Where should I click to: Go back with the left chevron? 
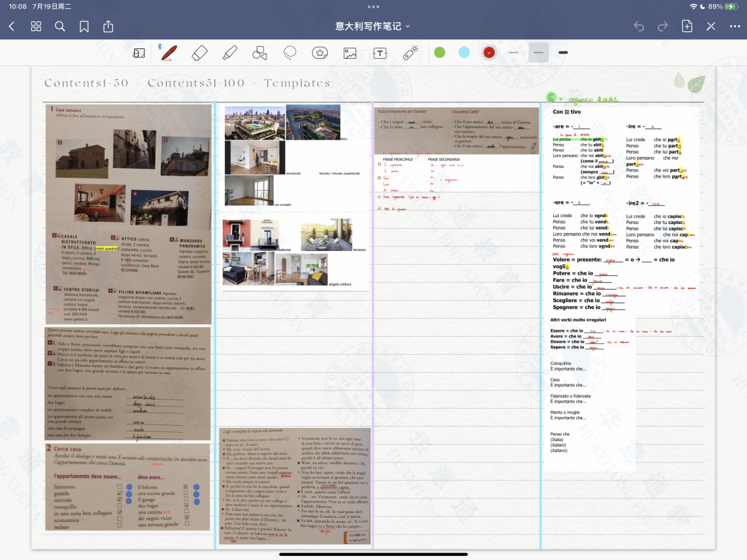(x=12, y=27)
